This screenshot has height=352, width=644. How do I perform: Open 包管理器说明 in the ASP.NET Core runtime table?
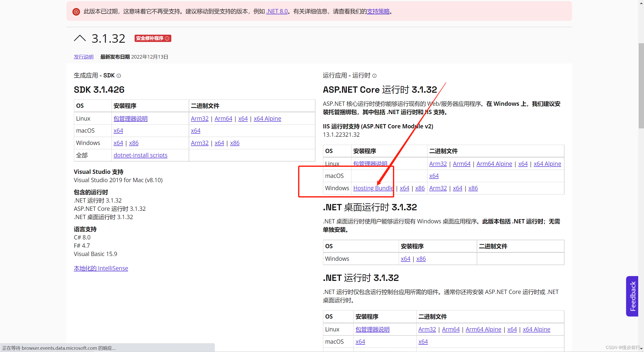[x=370, y=163]
